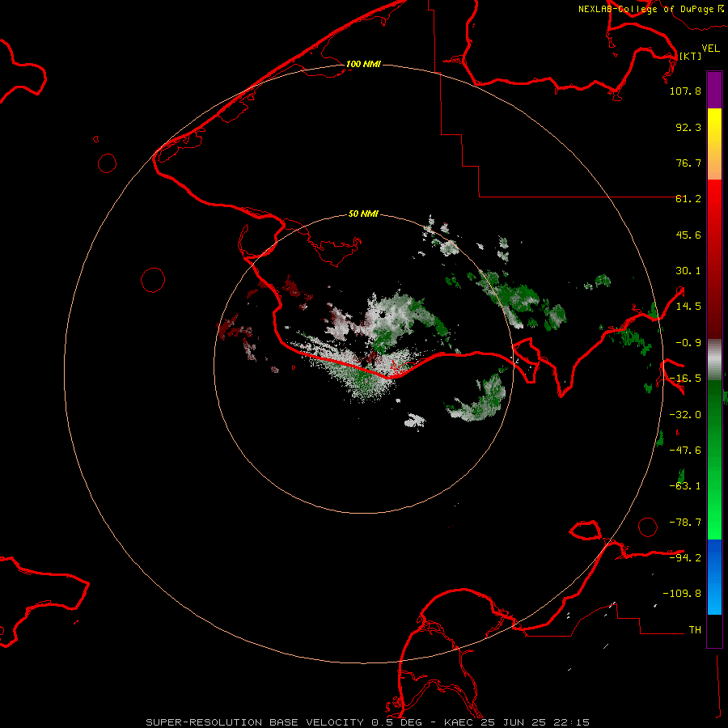Viewport: 728px width, 728px height.
Task: Click the TH legend label
Action: point(695,630)
